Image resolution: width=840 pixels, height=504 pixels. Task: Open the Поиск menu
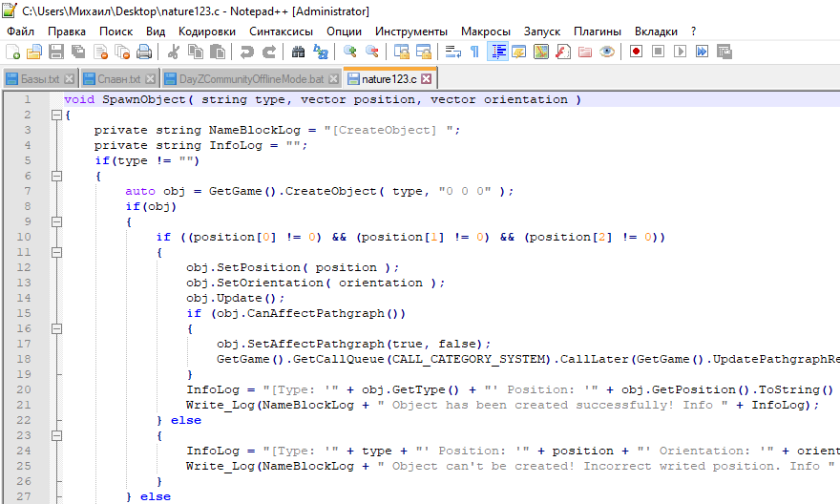point(115,31)
